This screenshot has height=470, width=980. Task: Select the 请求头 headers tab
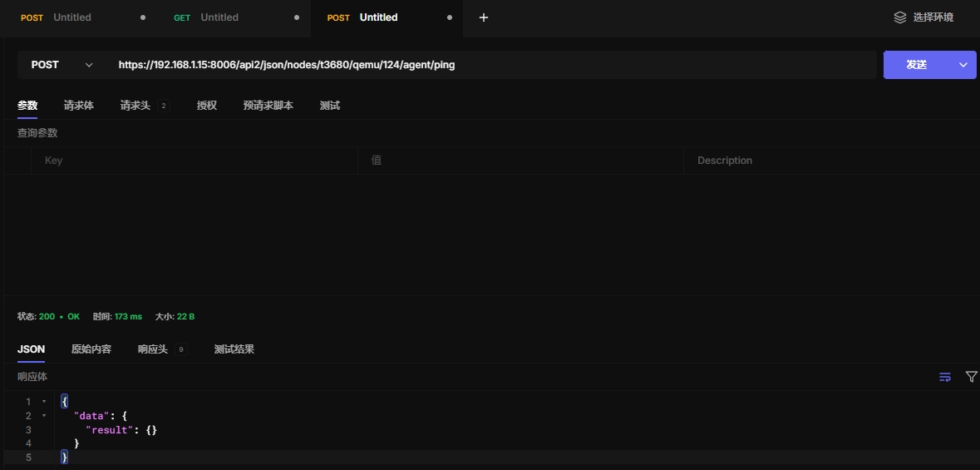pos(135,106)
